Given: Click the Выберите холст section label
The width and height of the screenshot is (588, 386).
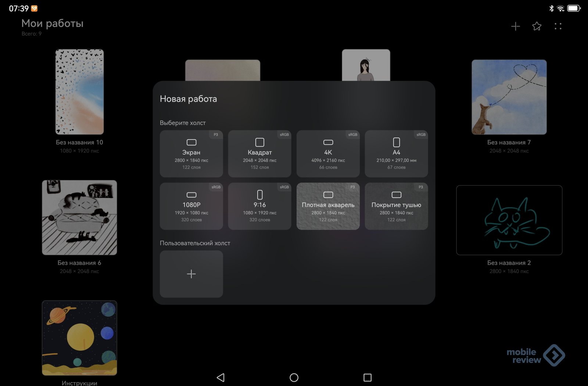Looking at the screenshot, I should click(x=183, y=123).
